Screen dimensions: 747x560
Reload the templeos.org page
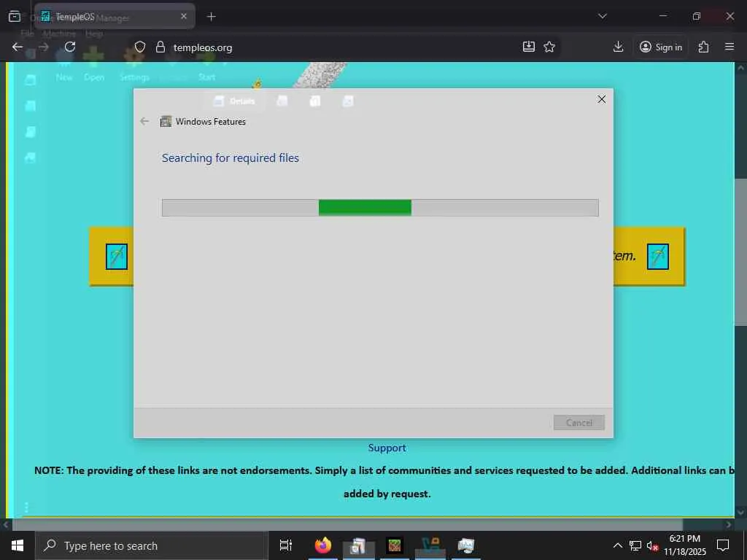click(70, 47)
